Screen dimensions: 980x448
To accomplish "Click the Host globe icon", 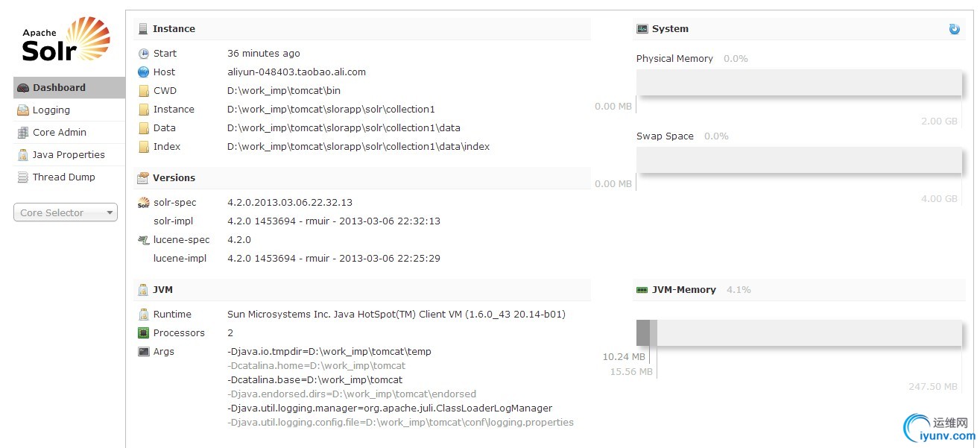I will click(x=144, y=72).
